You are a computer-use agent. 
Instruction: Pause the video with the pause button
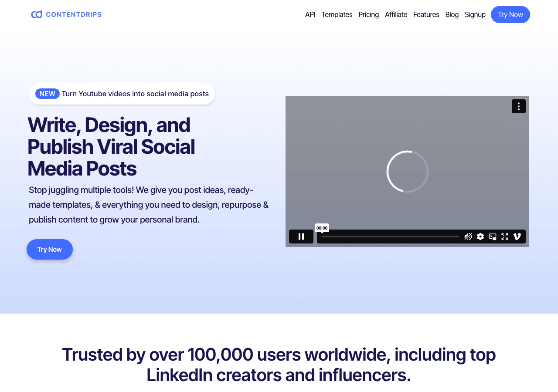click(301, 237)
